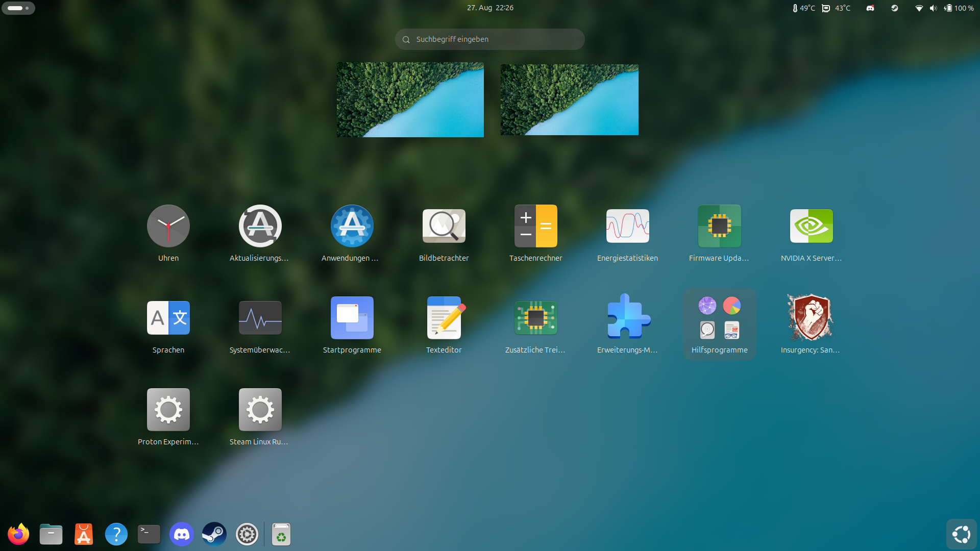Open Files manager in the dock
Image resolution: width=980 pixels, height=551 pixels.
coord(51,534)
